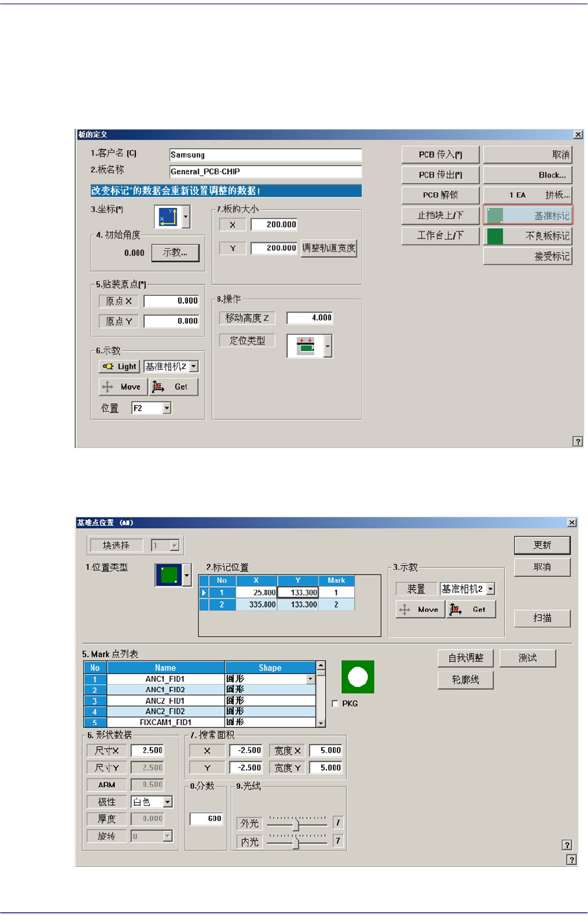Click the 更新 button
The width and height of the screenshot is (588, 920).
pyautogui.click(x=542, y=545)
